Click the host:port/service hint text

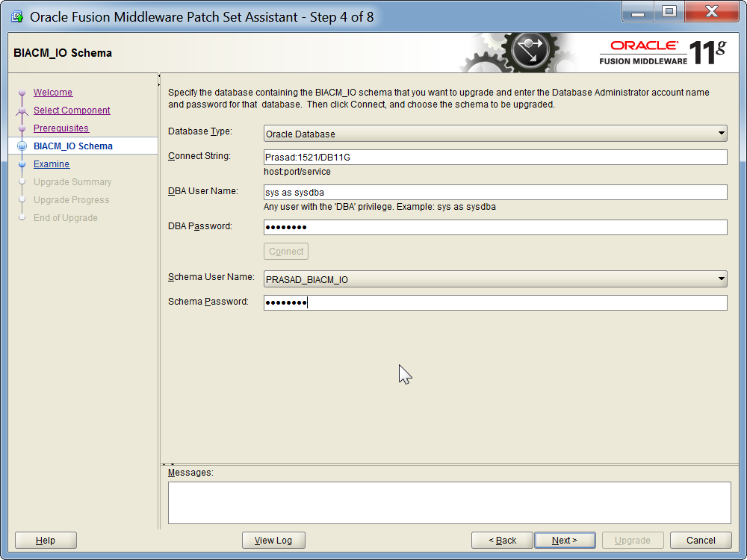tap(297, 172)
